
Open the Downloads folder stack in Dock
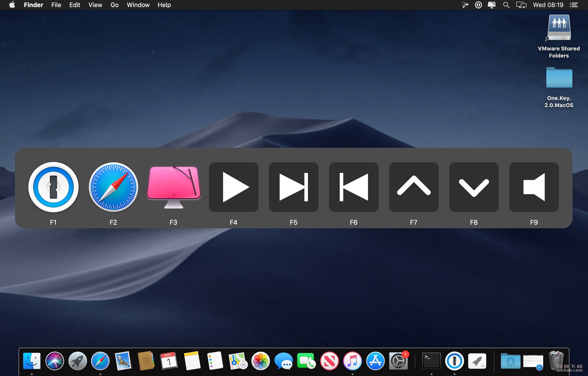pos(510,361)
